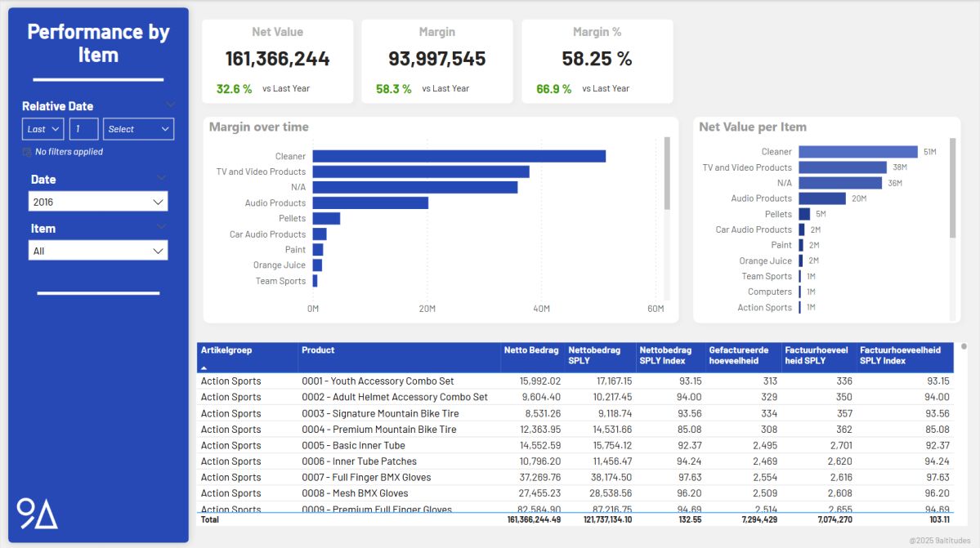Viewport: 980px width, 548px height.
Task: Sort the table by Product header
Action: coord(318,350)
